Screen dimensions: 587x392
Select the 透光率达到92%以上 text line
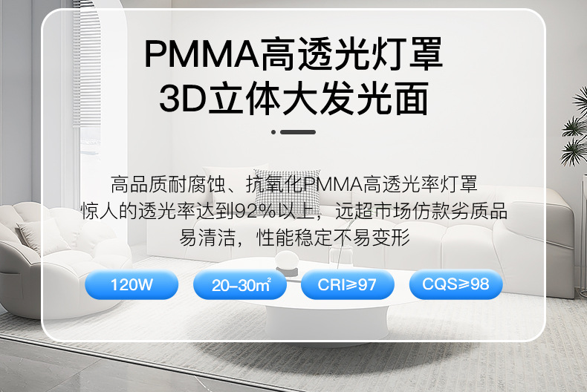click(294, 211)
